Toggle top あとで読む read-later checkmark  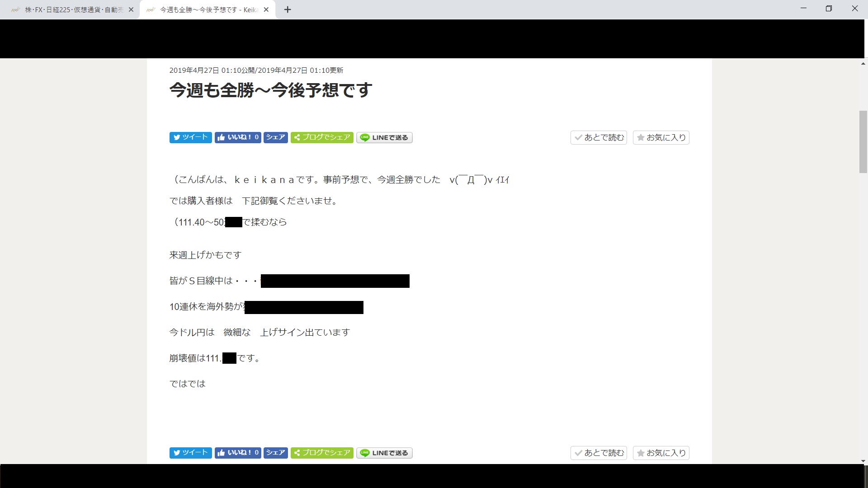(x=599, y=137)
